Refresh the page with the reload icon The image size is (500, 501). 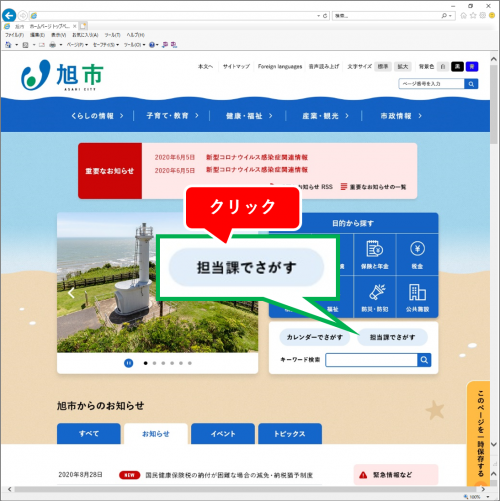click(x=325, y=16)
